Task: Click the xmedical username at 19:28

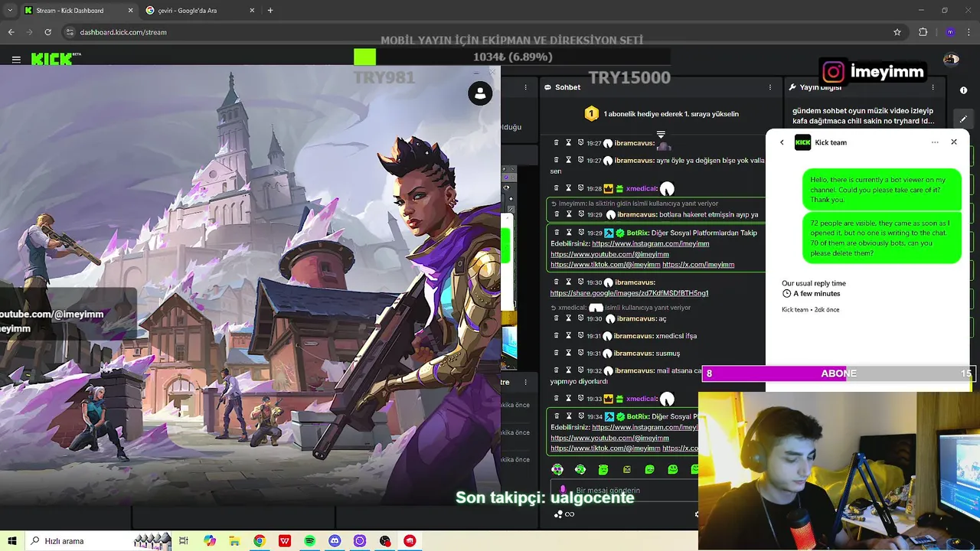Action: tap(642, 188)
